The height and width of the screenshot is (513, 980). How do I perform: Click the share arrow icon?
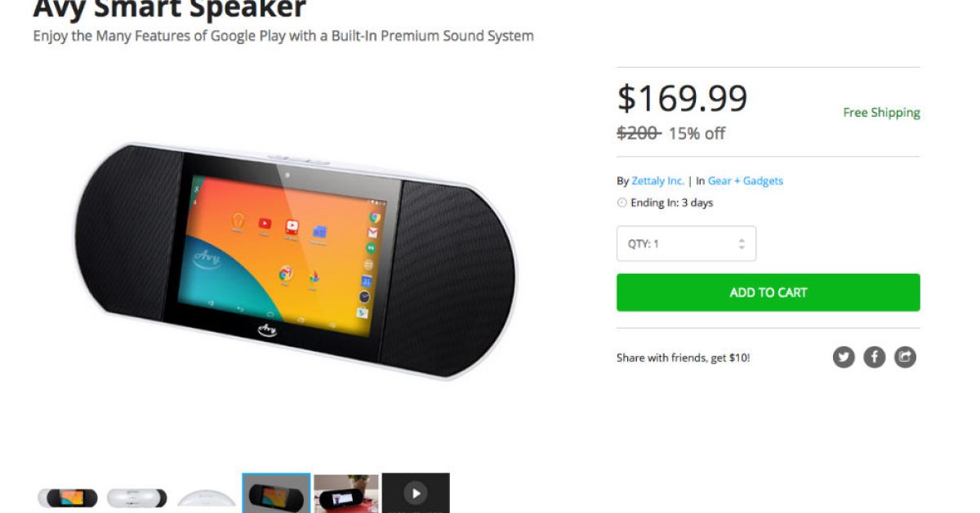[x=905, y=357]
